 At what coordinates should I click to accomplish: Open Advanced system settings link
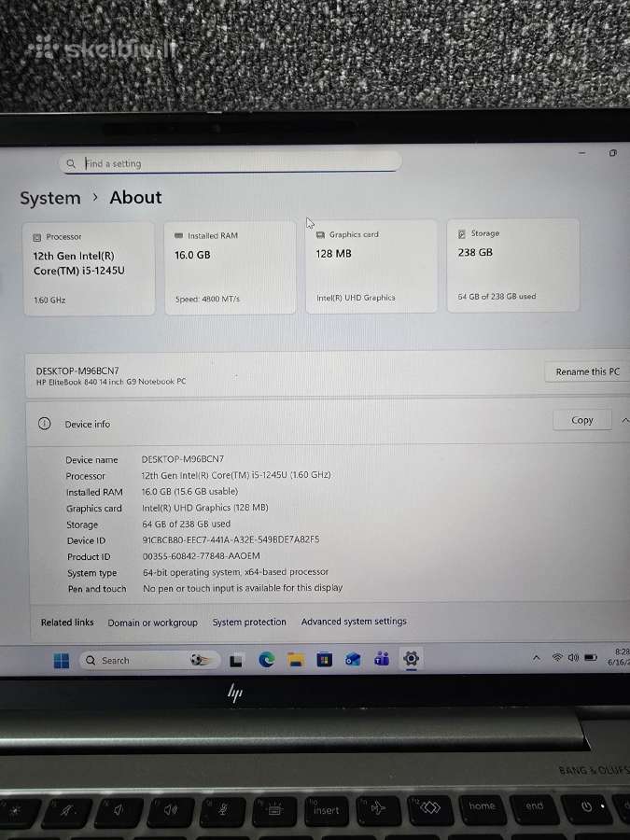tap(354, 622)
